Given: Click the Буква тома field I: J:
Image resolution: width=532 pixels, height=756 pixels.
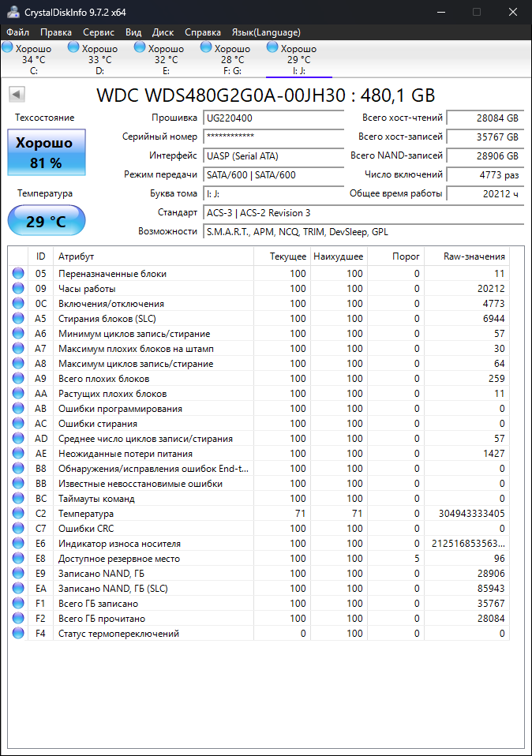Looking at the screenshot, I should (273, 194).
